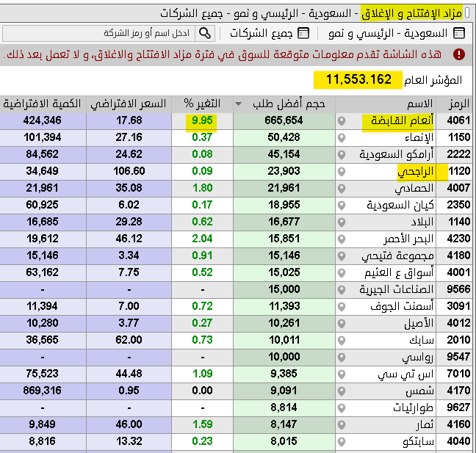Click the pin icon beside سابتكو
The width and height of the screenshot is (476, 453).
coord(342,442)
